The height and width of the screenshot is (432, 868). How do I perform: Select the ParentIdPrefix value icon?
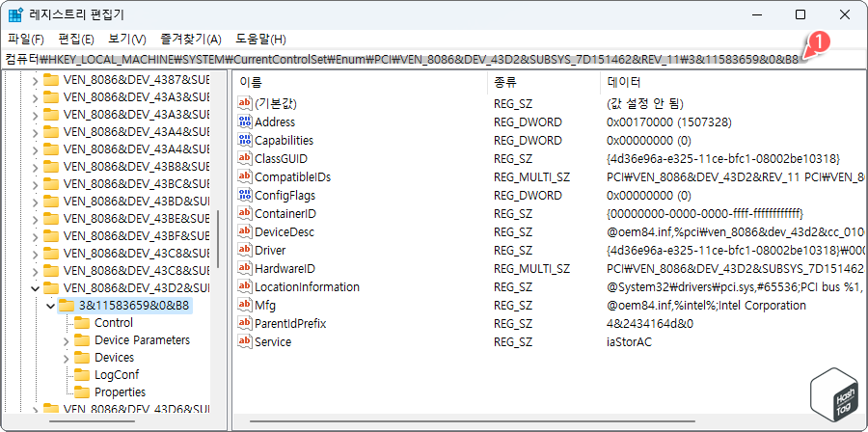tap(245, 324)
